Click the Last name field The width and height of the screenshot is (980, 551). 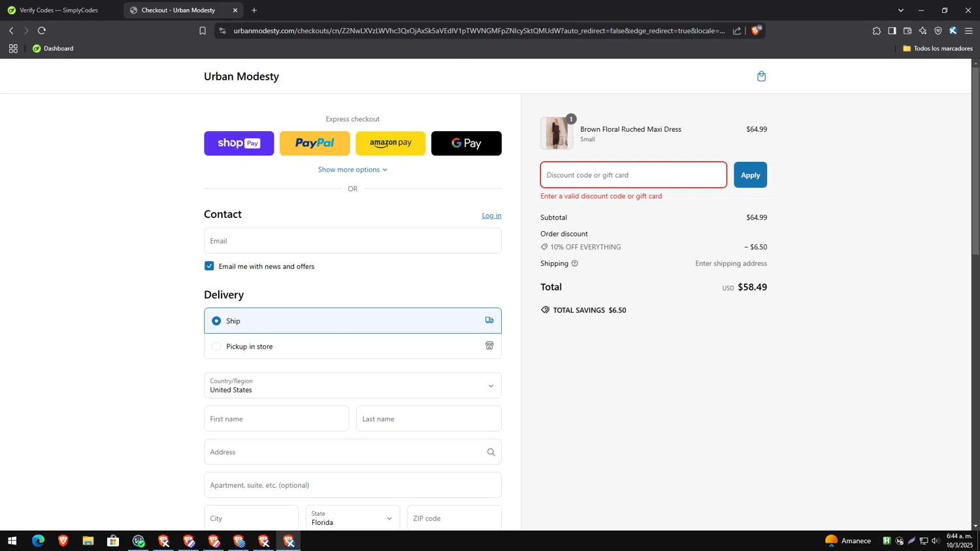pos(429,419)
